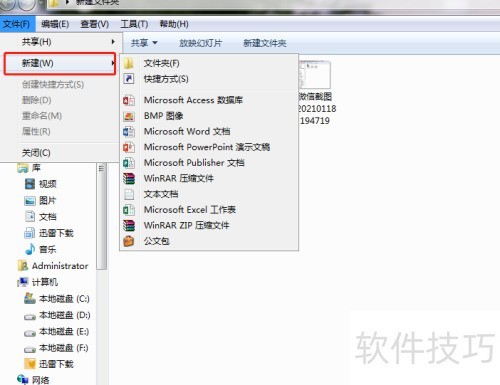
Task: Click the 图片 label in the sidebar
Action: point(48,200)
